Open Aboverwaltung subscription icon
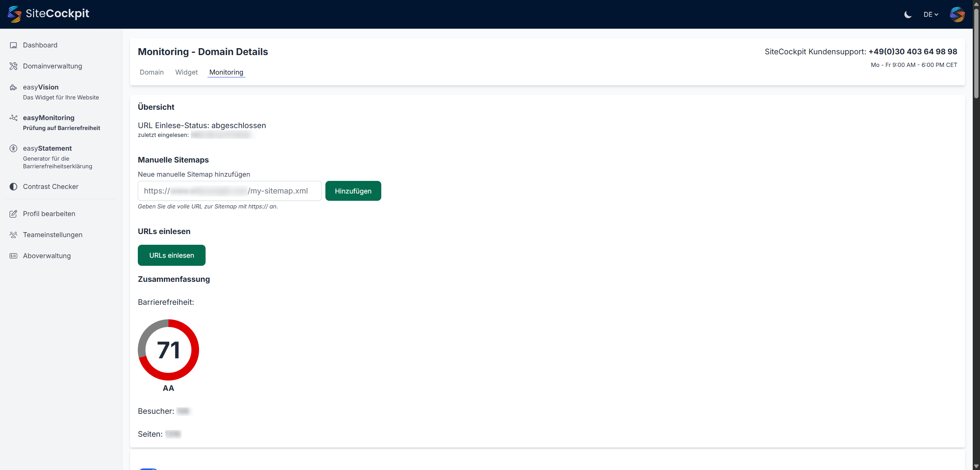 [13, 255]
